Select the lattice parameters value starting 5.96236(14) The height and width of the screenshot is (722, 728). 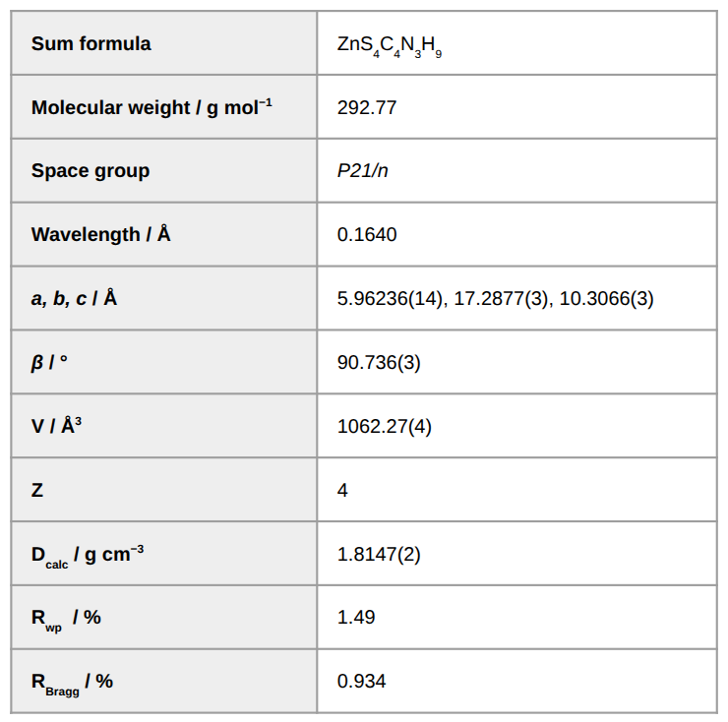[x=495, y=298]
